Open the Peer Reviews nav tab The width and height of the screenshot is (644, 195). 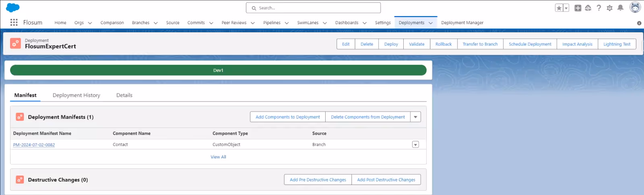pyautogui.click(x=234, y=23)
